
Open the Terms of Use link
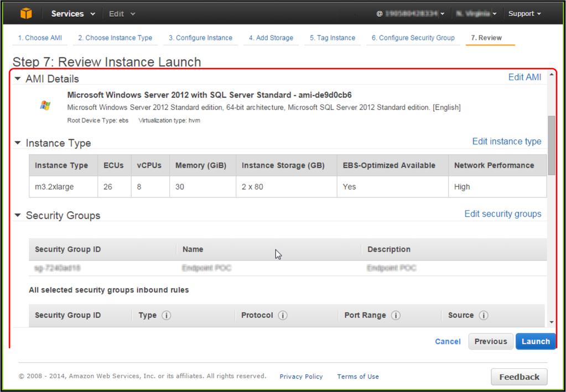(x=358, y=377)
